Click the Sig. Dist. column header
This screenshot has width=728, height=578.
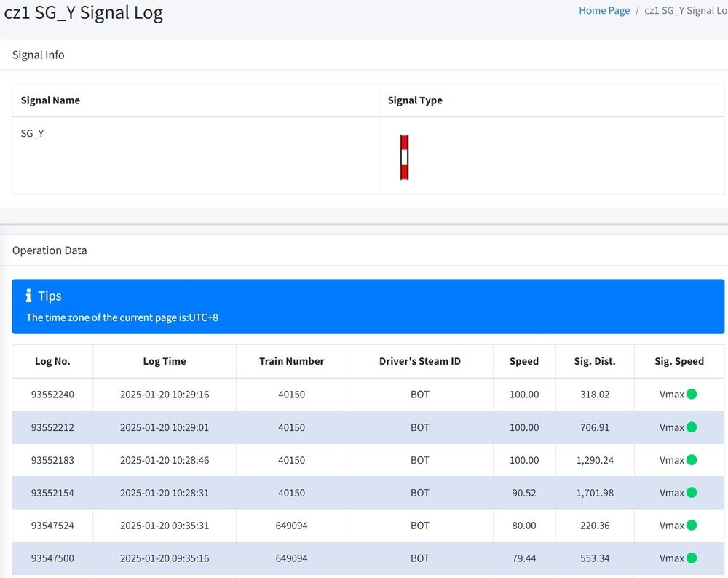tap(595, 361)
